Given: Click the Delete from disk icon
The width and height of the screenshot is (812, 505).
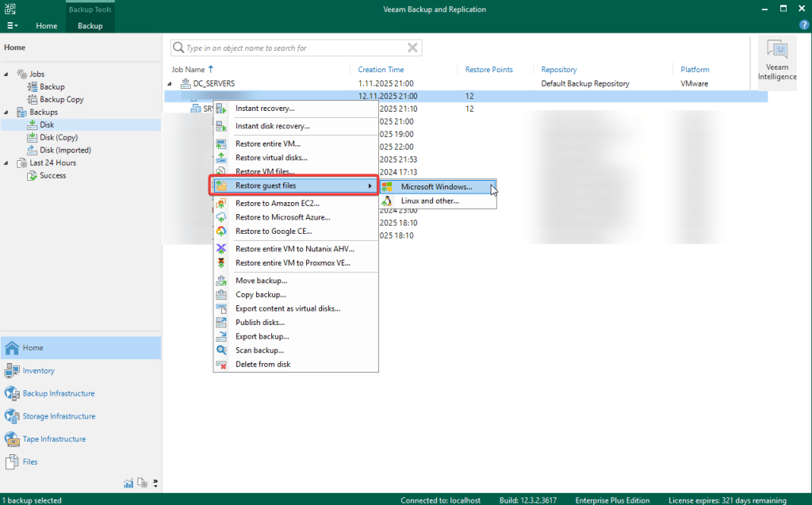Looking at the screenshot, I should pyautogui.click(x=221, y=365).
